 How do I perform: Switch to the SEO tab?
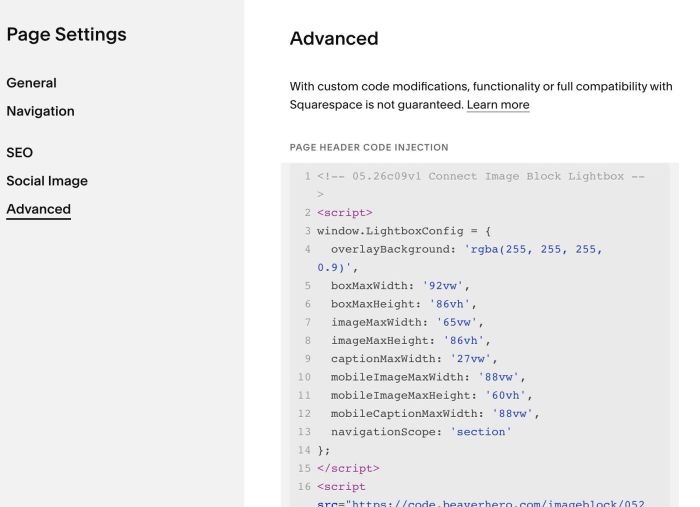[20, 153]
